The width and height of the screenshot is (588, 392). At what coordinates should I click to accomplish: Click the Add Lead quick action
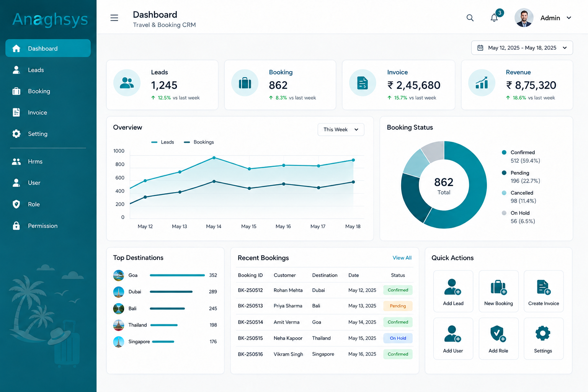[x=453, y=291]
